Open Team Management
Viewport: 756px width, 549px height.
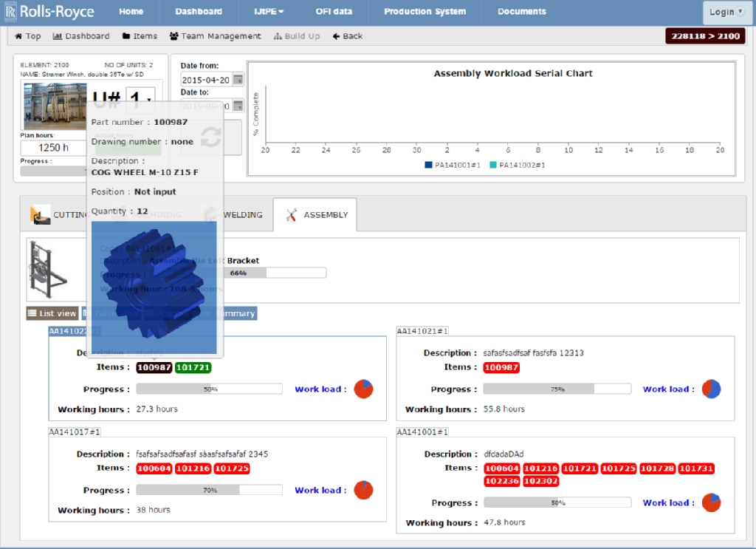(x=215, y=36)
